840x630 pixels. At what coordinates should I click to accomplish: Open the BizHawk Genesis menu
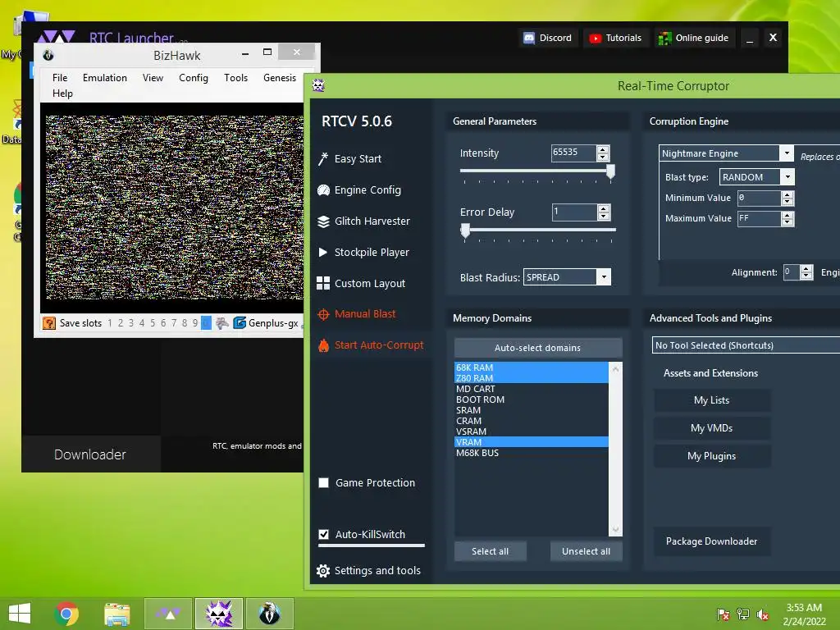click(x=280, y=78)
